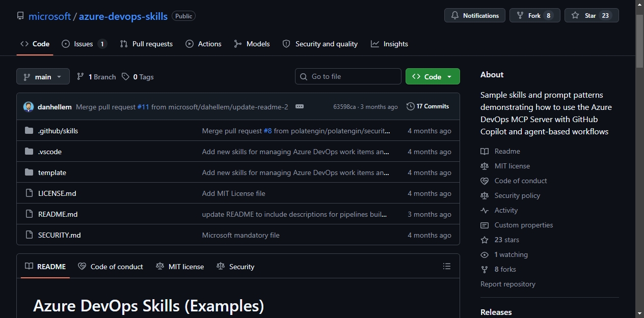Open commit hash 63598ca
Screen dimensions: 644x318
(344, 107)
